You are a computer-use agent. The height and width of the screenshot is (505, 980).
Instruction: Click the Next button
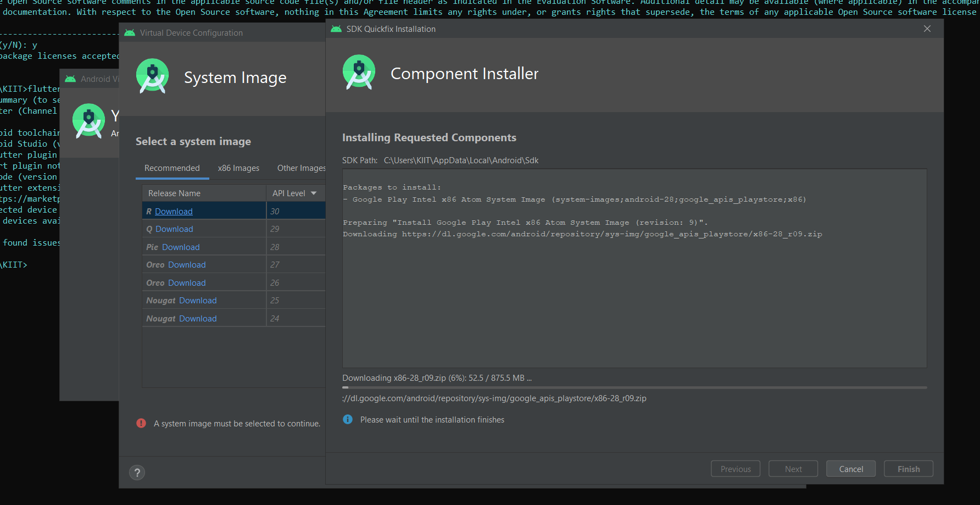[793, 469]
